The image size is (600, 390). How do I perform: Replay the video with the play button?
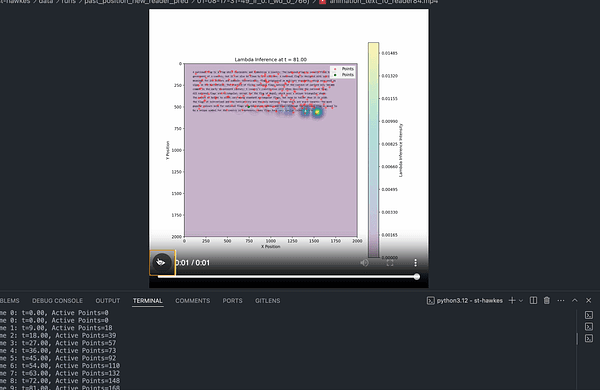(x=162, y=263)
